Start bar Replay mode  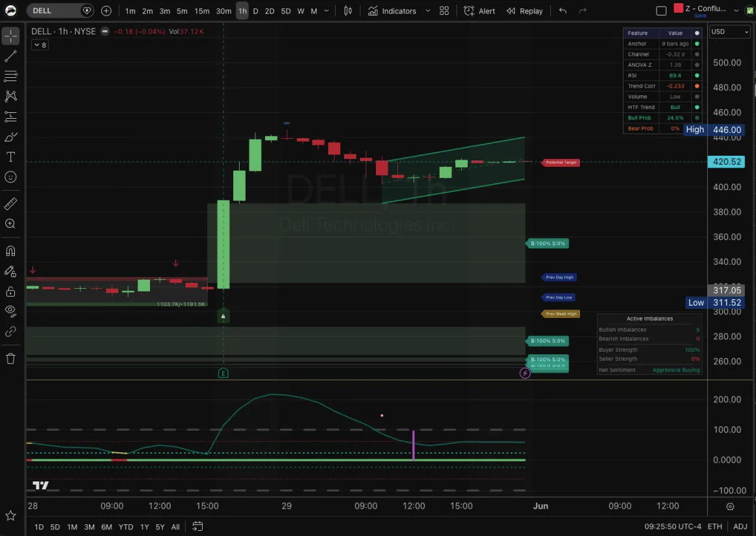[525, 10]
